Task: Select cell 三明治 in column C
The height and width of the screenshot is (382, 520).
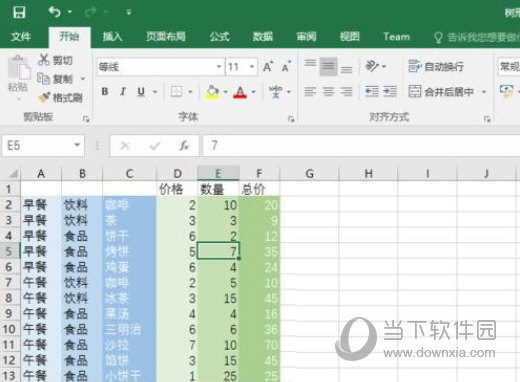Action: [129, 330]
